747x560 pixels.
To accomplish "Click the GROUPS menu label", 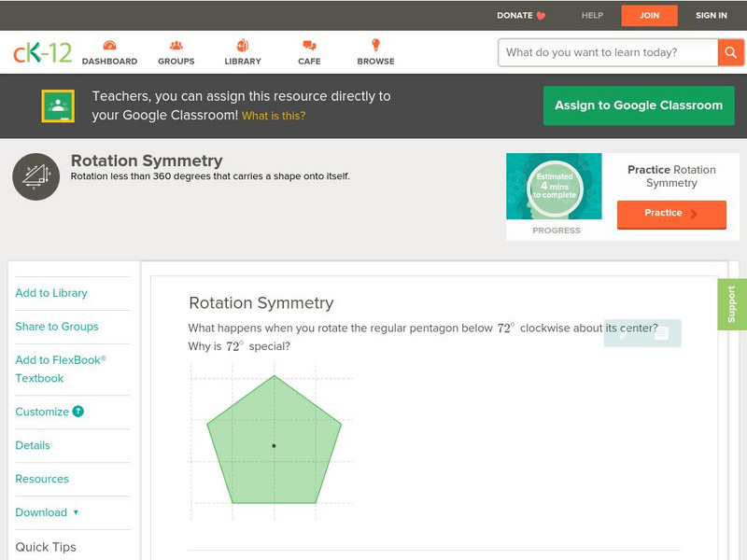I will 176,62.
